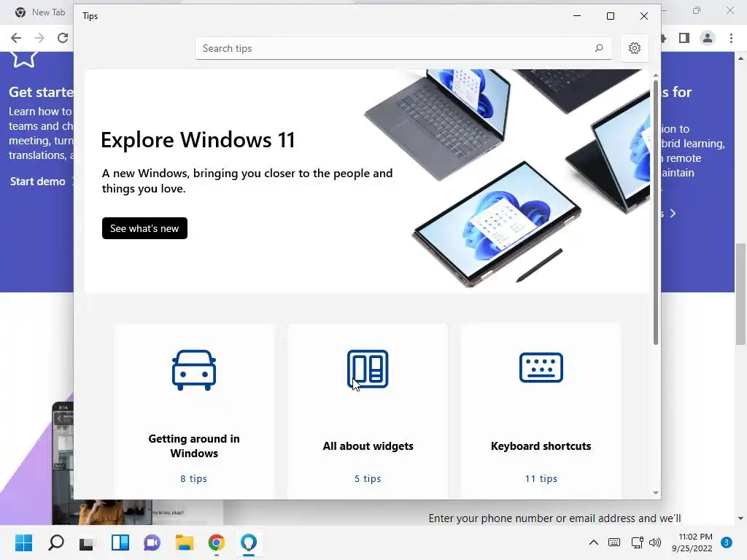
Task: Open volume tray icon
Action: click(655, 542)
